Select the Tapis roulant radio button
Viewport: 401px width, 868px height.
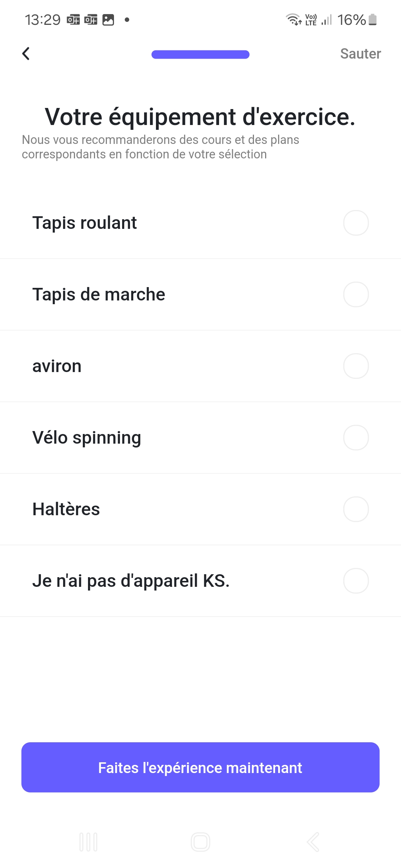356,223
